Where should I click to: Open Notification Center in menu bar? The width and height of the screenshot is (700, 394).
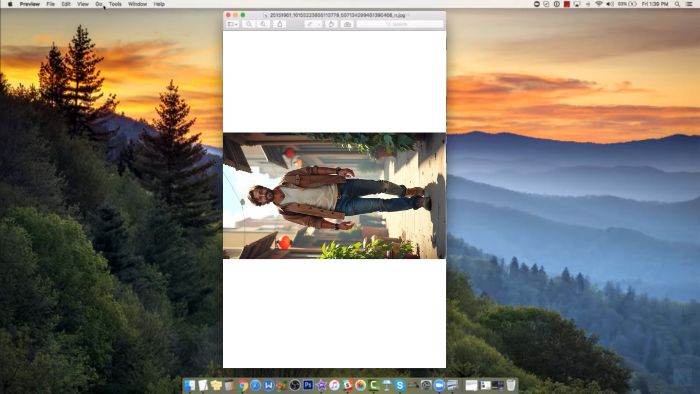(689, 4)
